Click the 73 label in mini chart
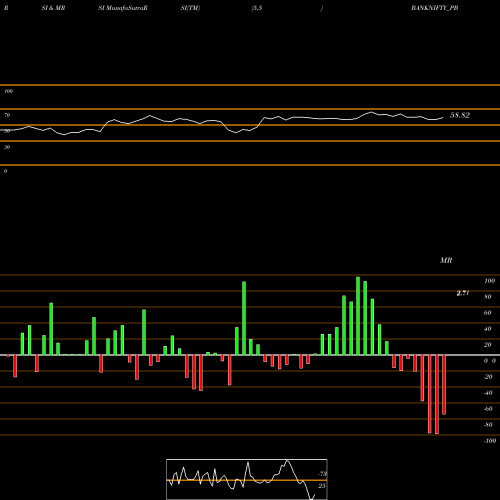The image size is (500, 500). coord(323,474)
